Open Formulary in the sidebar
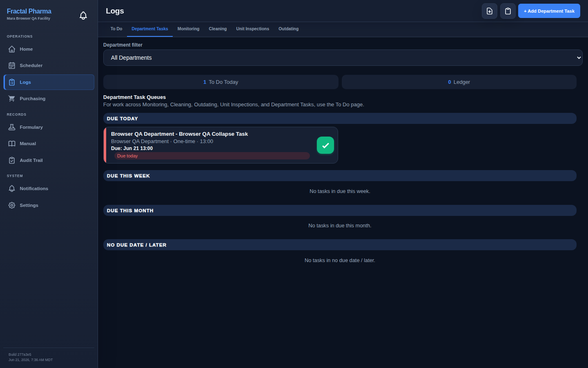 [49, 127]
